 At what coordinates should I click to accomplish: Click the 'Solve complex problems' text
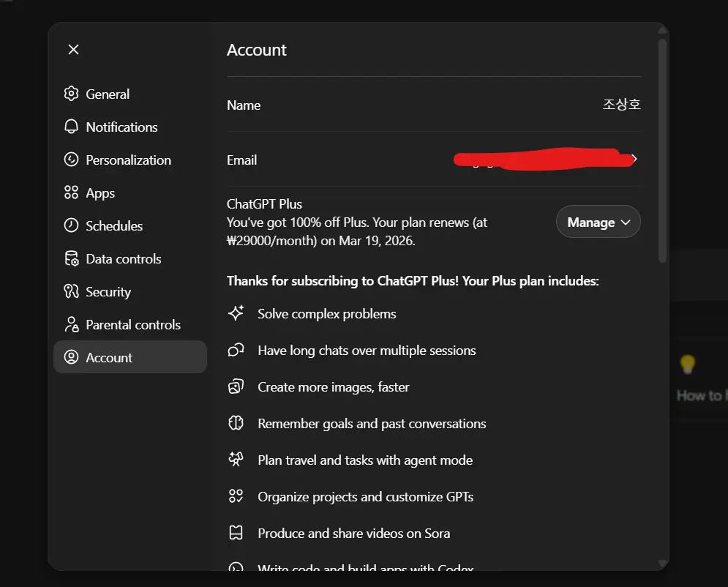coord(327,314)
